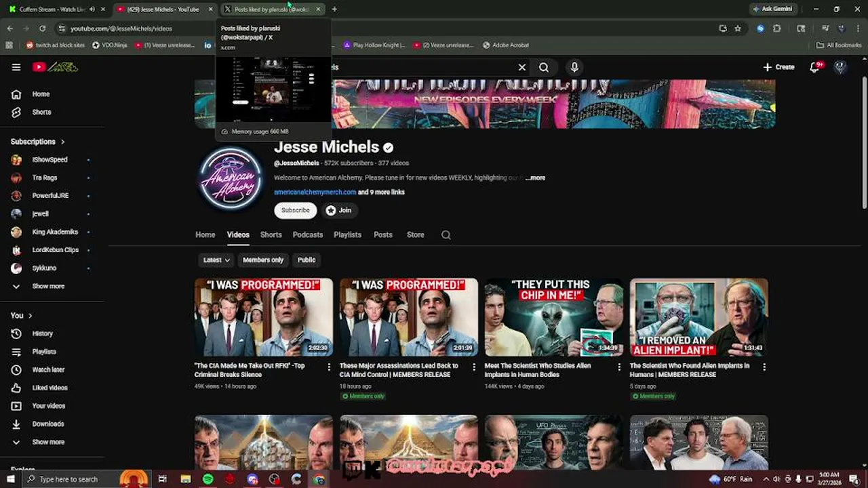Open the All Bookmarks folder
Viewport: 868px width, 488px height.
tap(839, 45)
